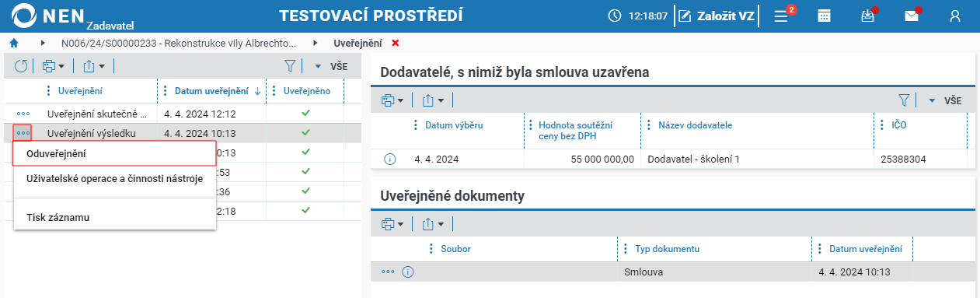Open the user profile icon
Image resolution: width=980 pixels, height=298 pixels.
coord(955,16)
